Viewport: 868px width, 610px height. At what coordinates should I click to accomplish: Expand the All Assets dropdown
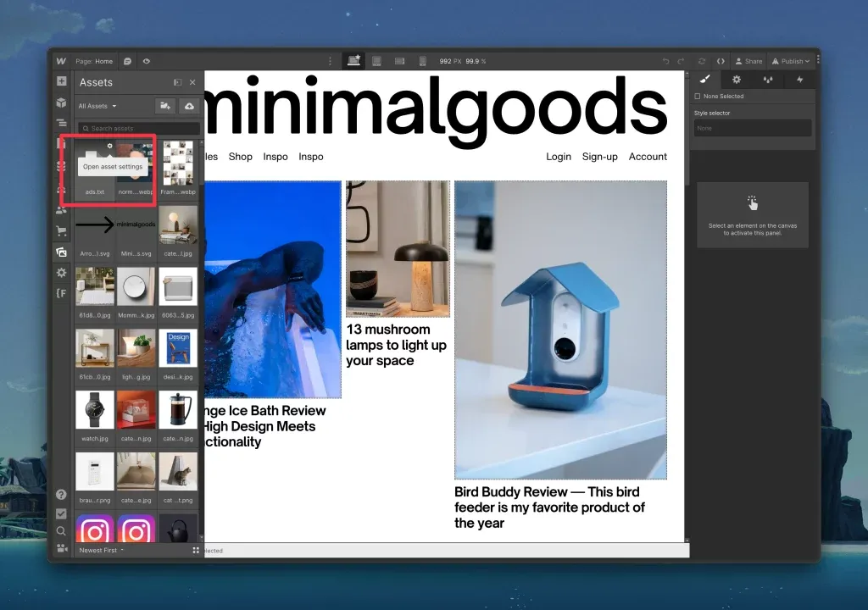point(97,106)
